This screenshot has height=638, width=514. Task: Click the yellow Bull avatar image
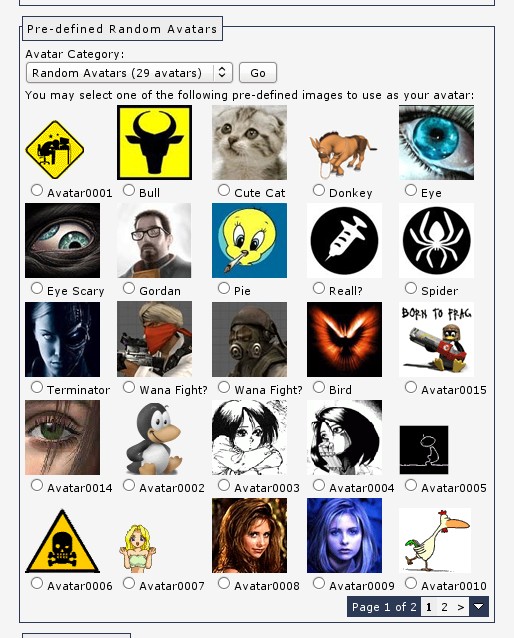coord(154,142)
